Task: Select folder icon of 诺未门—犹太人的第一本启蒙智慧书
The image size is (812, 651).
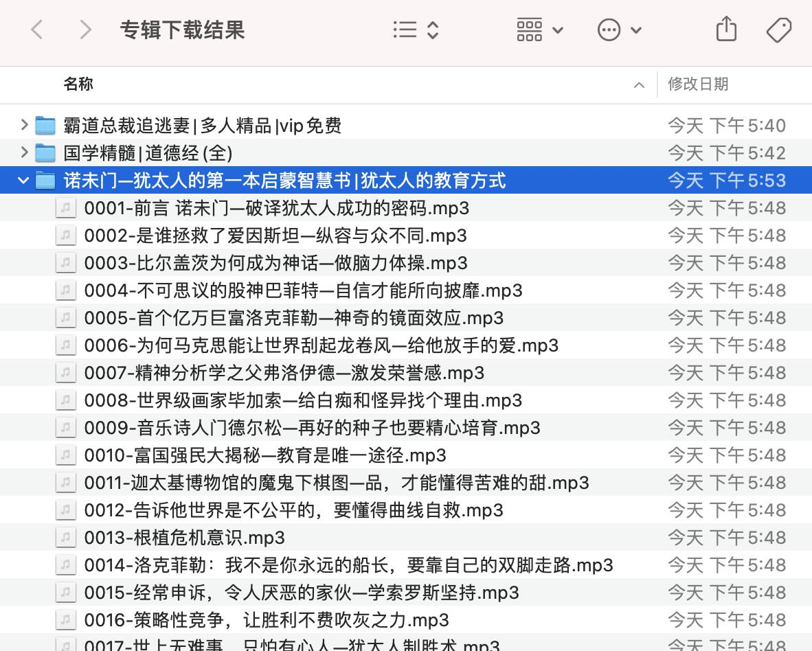Action: (45, 180)
